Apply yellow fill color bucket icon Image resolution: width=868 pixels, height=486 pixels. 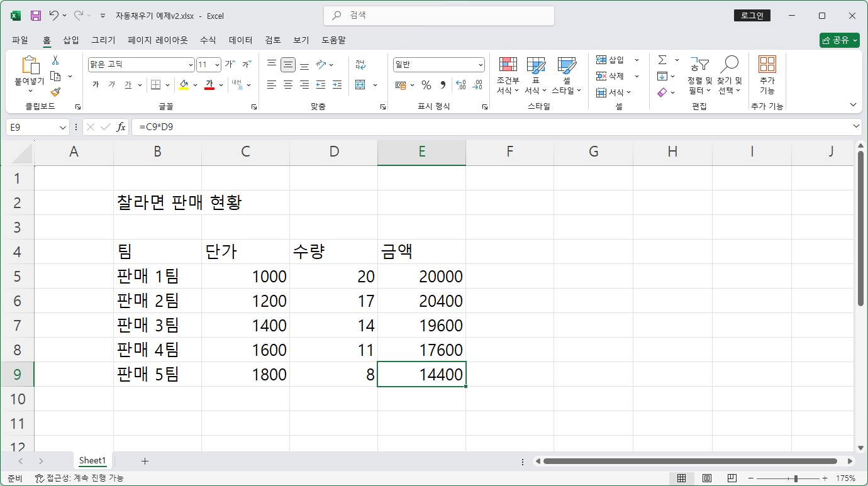pos(184,84)
